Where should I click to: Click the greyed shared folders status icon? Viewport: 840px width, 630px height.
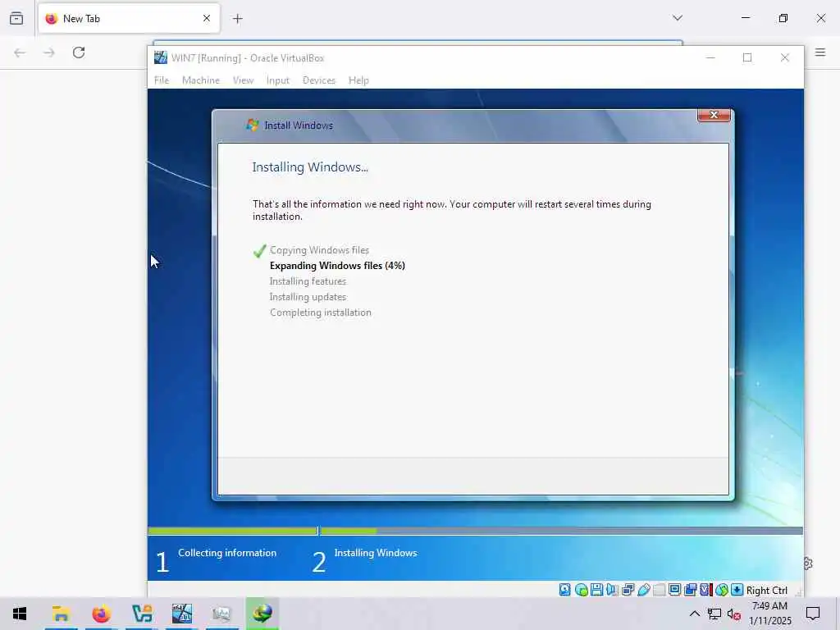point(659,590)
